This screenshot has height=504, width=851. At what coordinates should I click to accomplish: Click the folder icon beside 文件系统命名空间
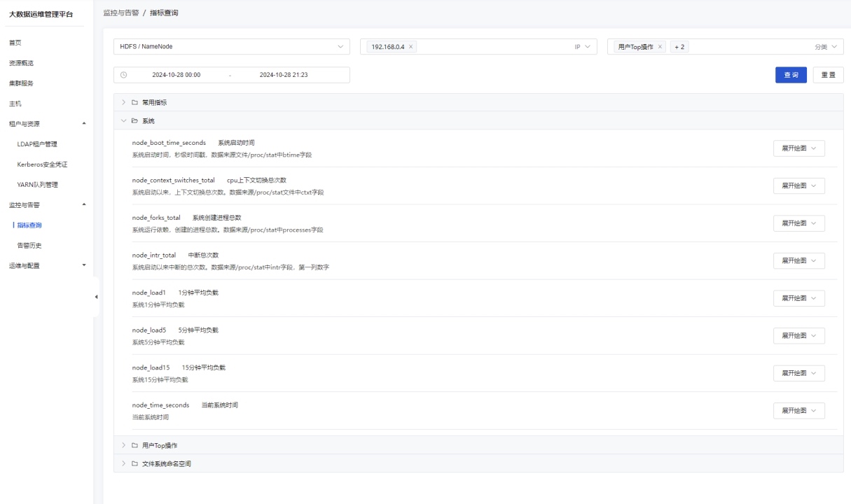tap(134, 463)
